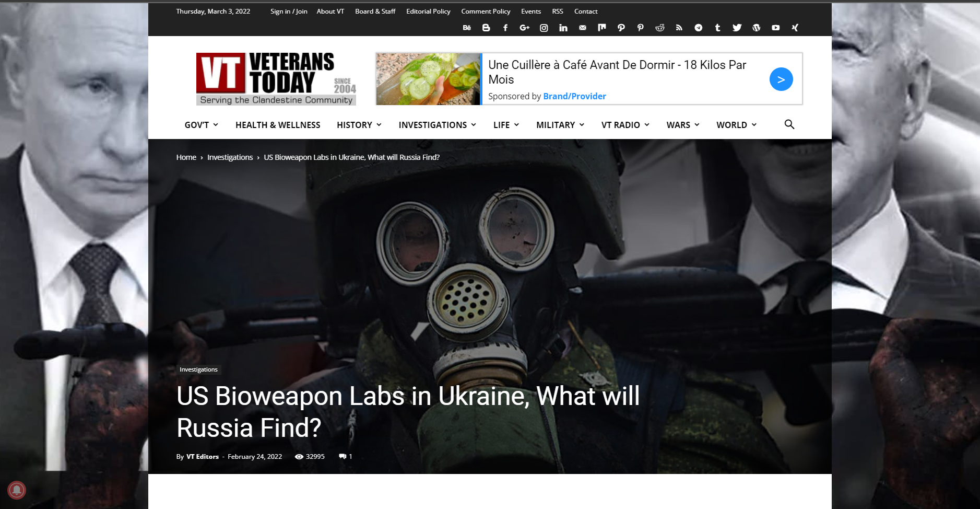Visit the Facebook page icon
Screen dimensions: 980x509
[x=505, y=28]
